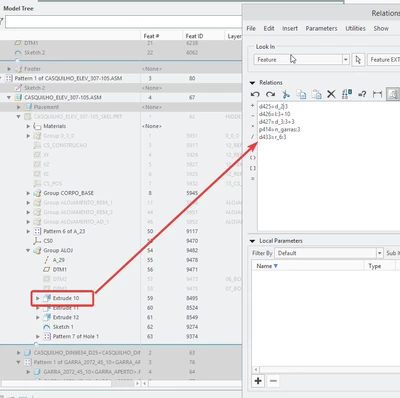This screenshot has width=400, height=398.
Task: Expand Pattern 6 of A_23
Action: [28, 231]
